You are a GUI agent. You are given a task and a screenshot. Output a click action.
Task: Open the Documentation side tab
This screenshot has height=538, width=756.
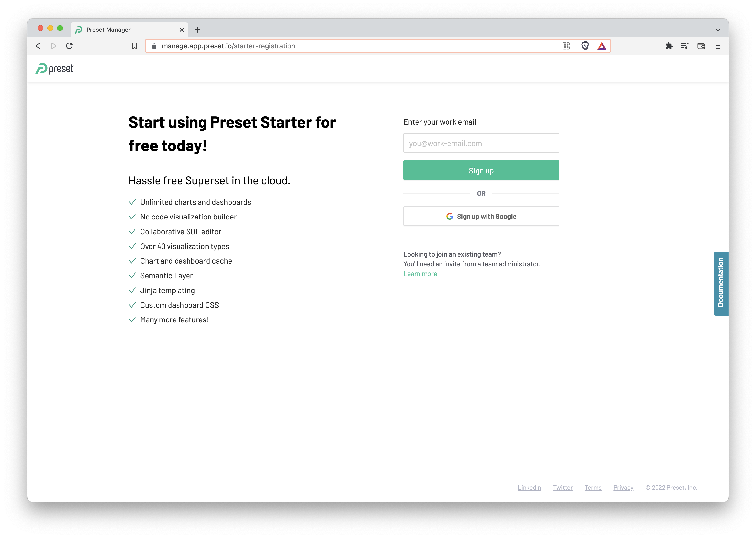click(721, 283)
